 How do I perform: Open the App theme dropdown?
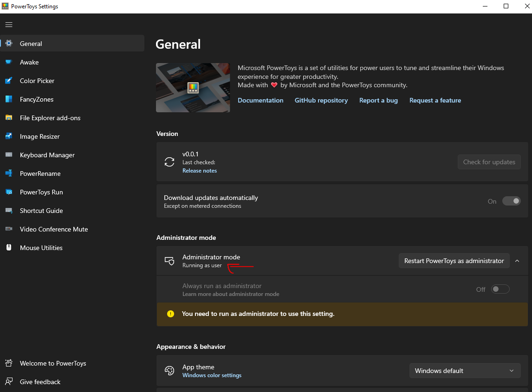coord(465,371)
